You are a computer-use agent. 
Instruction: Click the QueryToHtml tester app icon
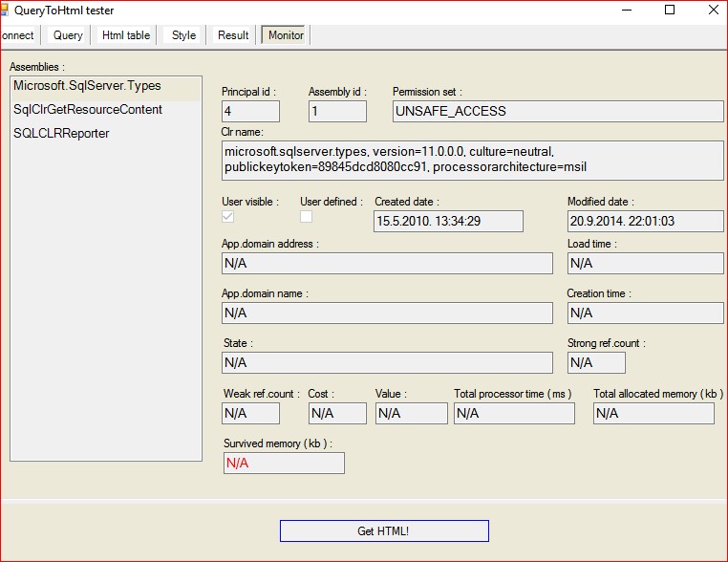tap(4, 10)
